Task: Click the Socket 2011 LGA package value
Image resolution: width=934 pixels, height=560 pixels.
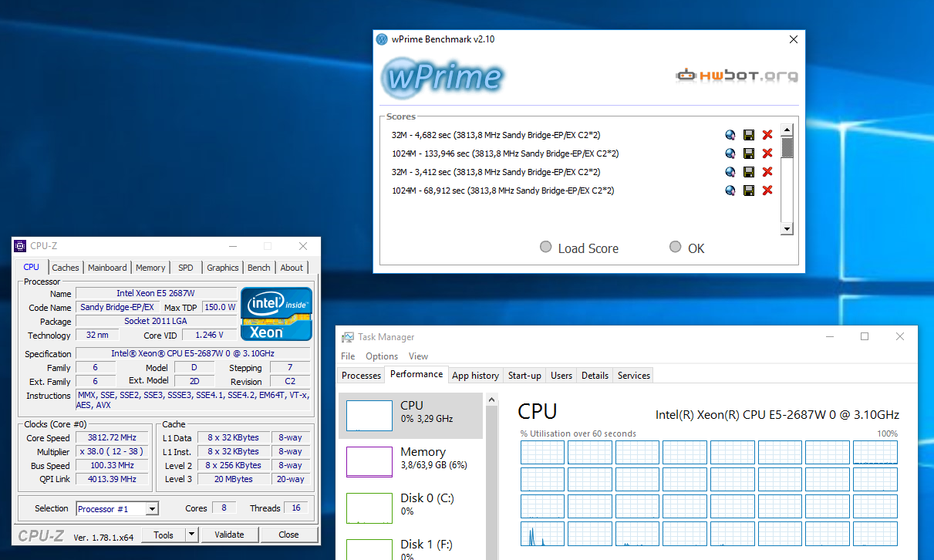Action: click(157, 321)
